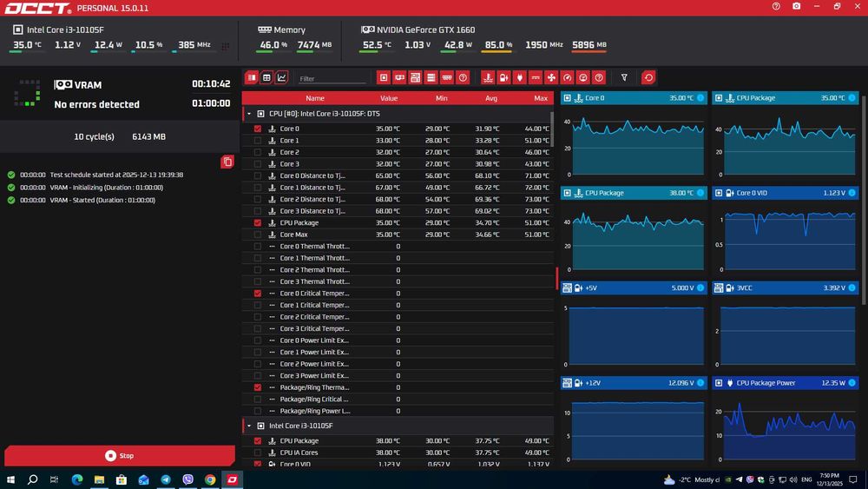Take a screenshot with the camera icon

pyautogui.click(x=796, y=6)
